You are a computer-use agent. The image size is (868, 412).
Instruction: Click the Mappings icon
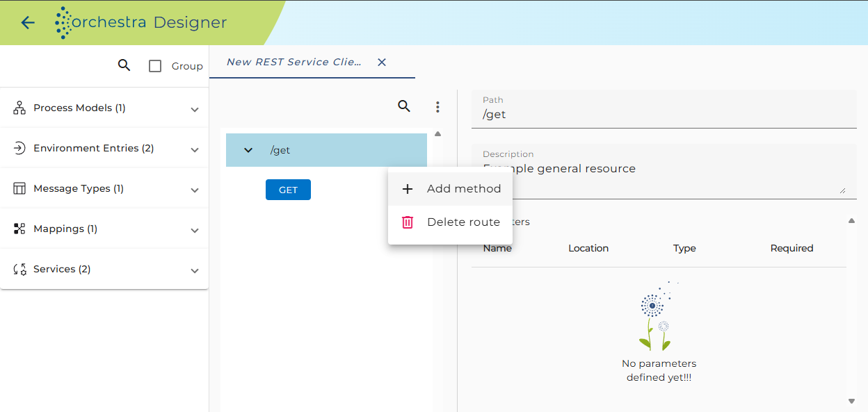coord(19,229)
